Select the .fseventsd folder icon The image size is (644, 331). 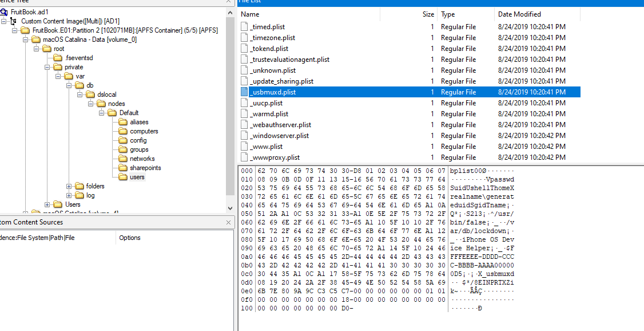58,58
